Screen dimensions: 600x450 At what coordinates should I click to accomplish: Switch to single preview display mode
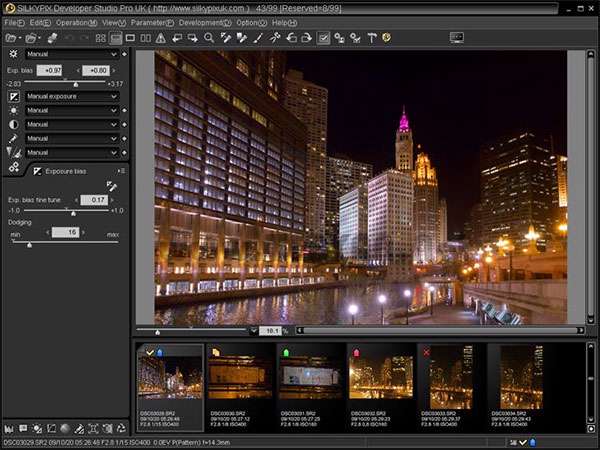click(130, 38)
